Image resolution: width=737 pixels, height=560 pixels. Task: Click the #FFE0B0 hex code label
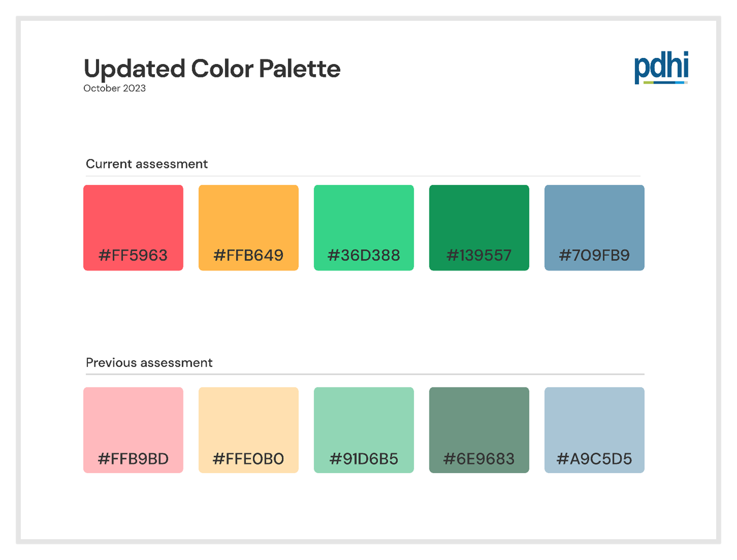pyautogui.click(x=248, y=458)
